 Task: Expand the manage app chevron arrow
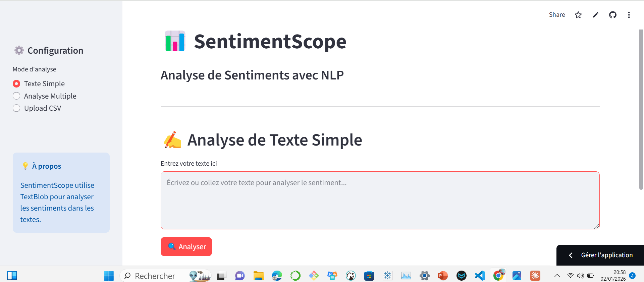pos(571,255)
